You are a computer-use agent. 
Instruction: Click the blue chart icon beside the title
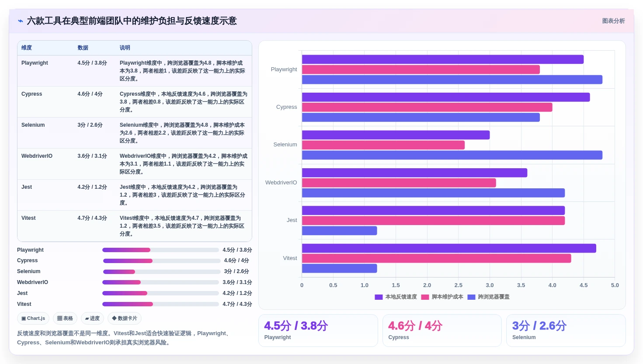click(20, 21)
